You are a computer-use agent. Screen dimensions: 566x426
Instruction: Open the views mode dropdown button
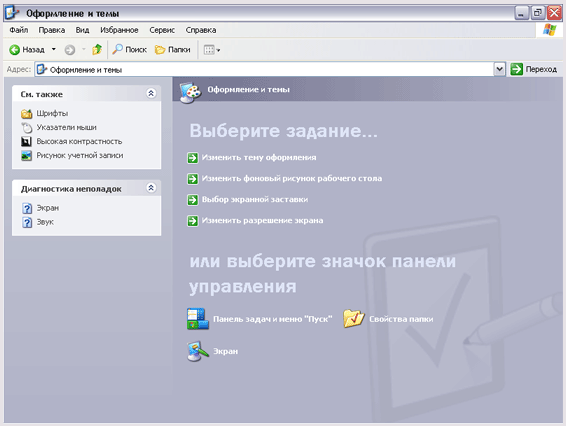[212, 49]
